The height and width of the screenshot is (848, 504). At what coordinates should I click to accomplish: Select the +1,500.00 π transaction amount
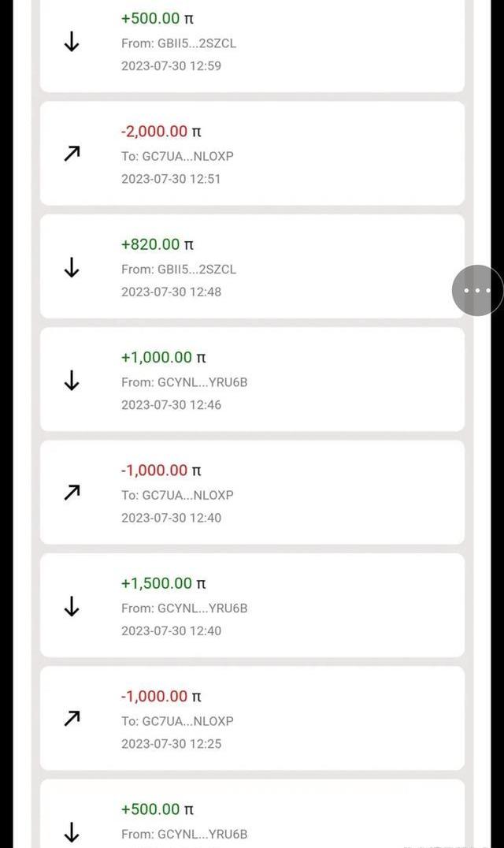pyautogui.click(x=163, y=583)
